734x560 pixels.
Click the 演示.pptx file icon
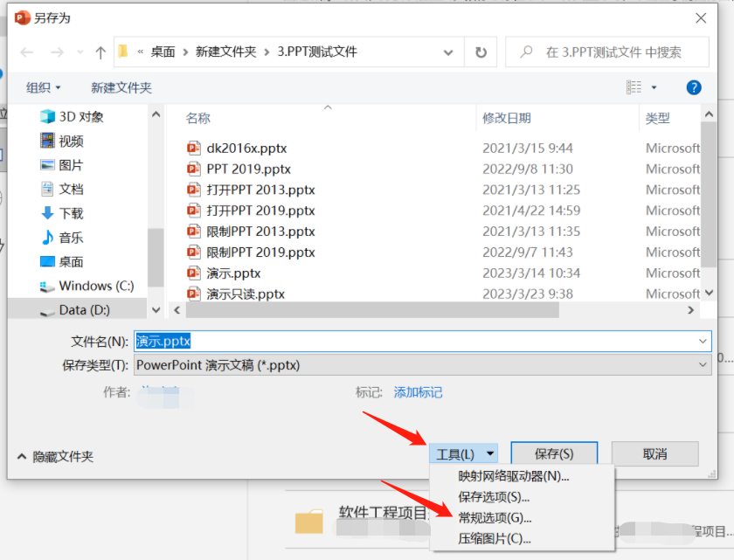pos(193,273)
